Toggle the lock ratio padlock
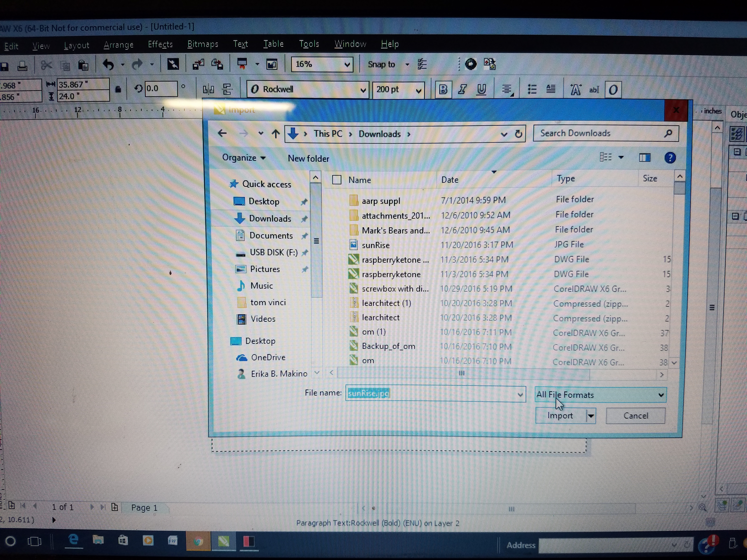Image resolution: width=747 pixels, height=560 pixels. click(118, 89)
